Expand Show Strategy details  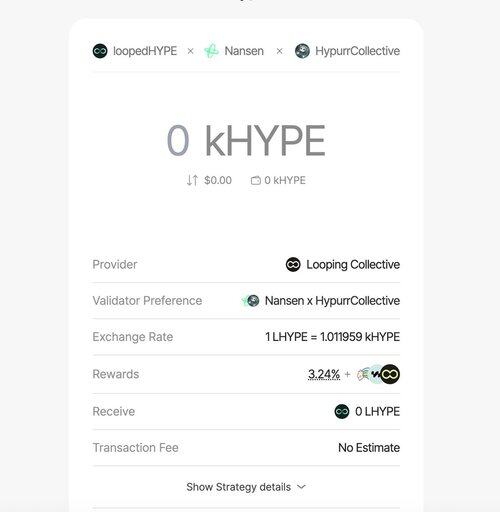[246, 487]
